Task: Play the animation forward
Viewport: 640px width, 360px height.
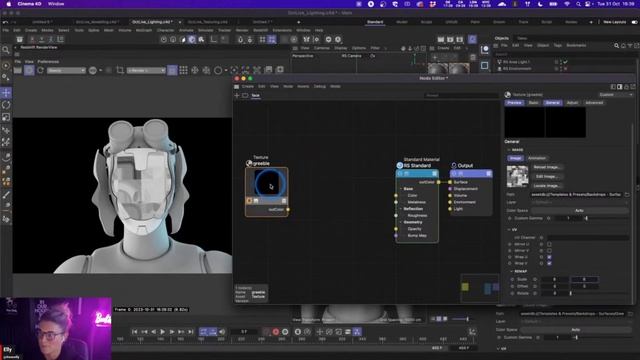Action: (162, 332)
